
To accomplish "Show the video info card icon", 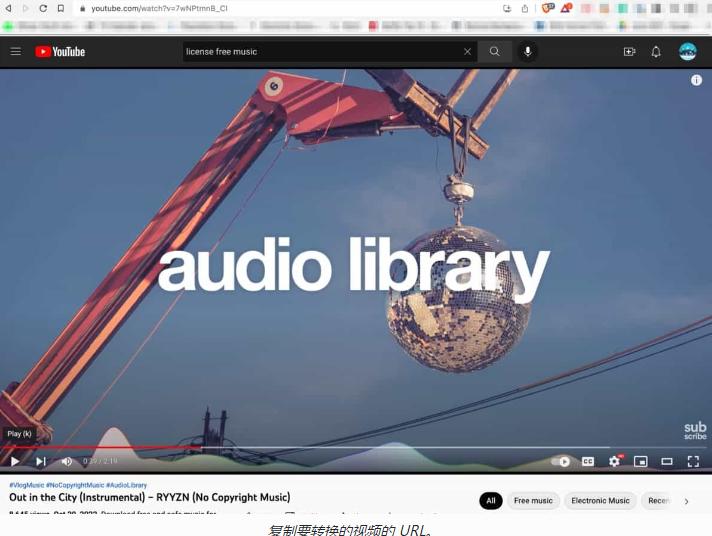I will [696, 80].
